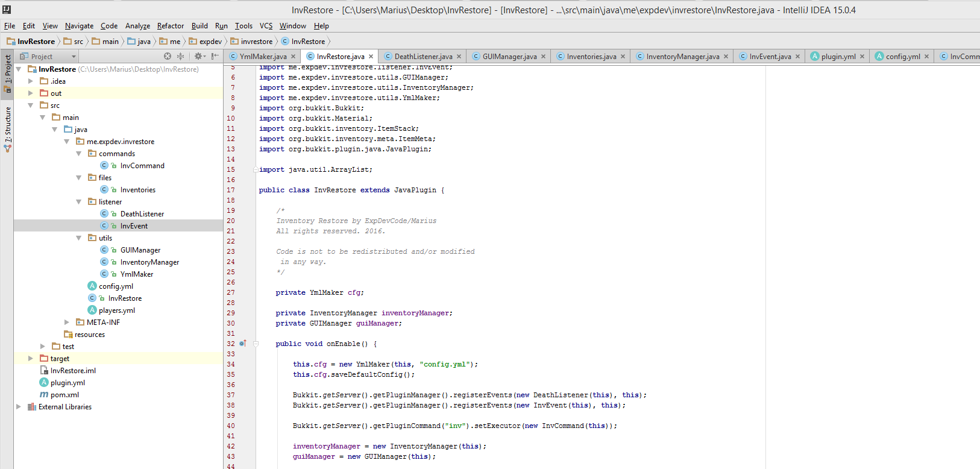980x469 pixels.
Task: Close the DeathListener.java tab
Action: click(459, 57)
